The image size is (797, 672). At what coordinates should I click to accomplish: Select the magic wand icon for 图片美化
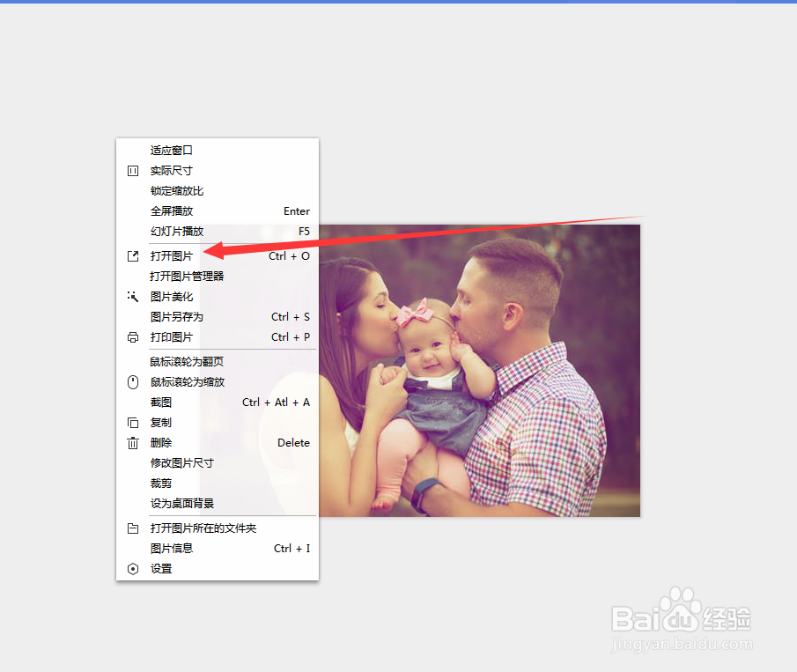pos(133,296)
